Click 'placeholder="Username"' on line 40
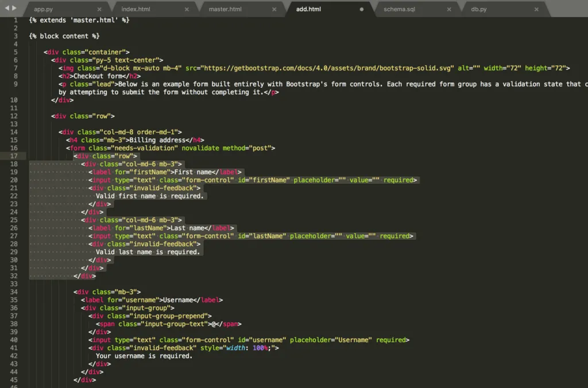The width and height of the screenshot is (588, 388). pos(331,340)
